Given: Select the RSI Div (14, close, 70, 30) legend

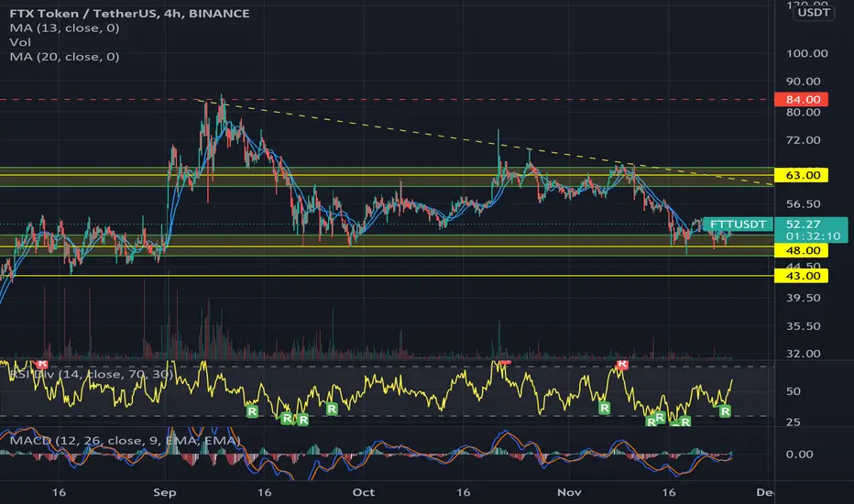Looking at the screenshot, I should pos(92,374).
